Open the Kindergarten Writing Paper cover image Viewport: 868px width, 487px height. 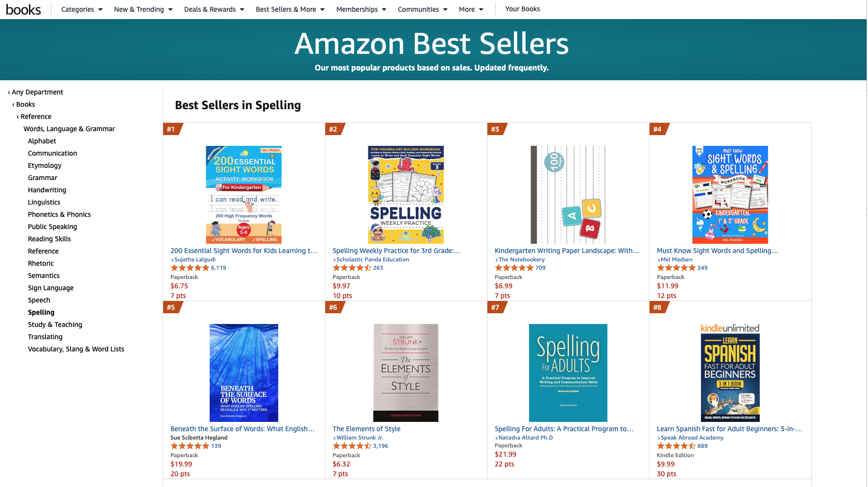(x=568, y=194)
